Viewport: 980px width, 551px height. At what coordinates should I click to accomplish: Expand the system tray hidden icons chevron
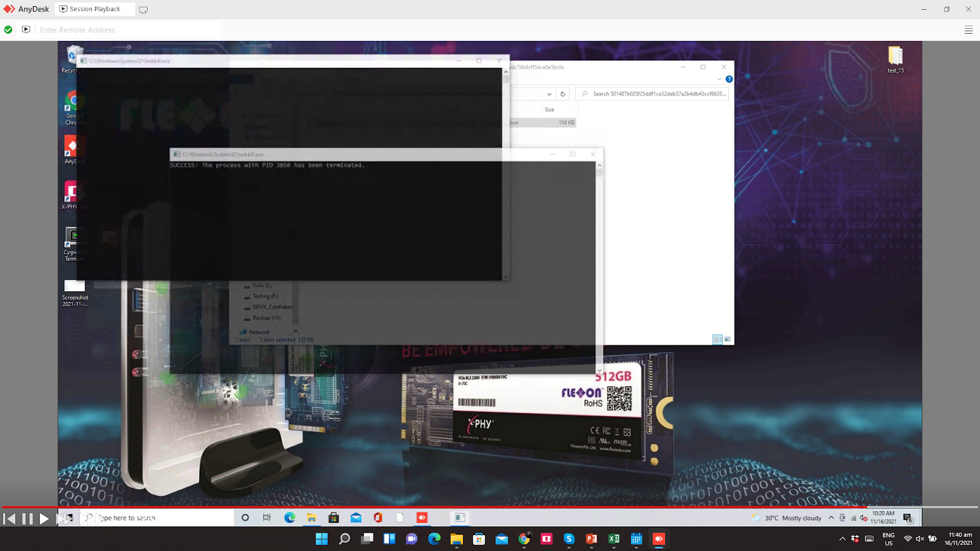(x=842, y=539)
